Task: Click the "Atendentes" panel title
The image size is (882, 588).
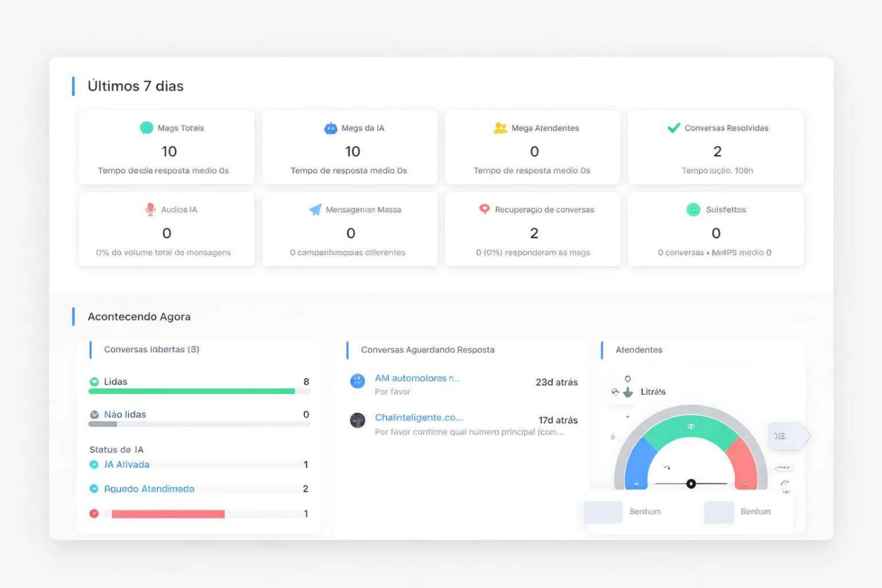Action: pyautogui.click(x=639, y=350)
